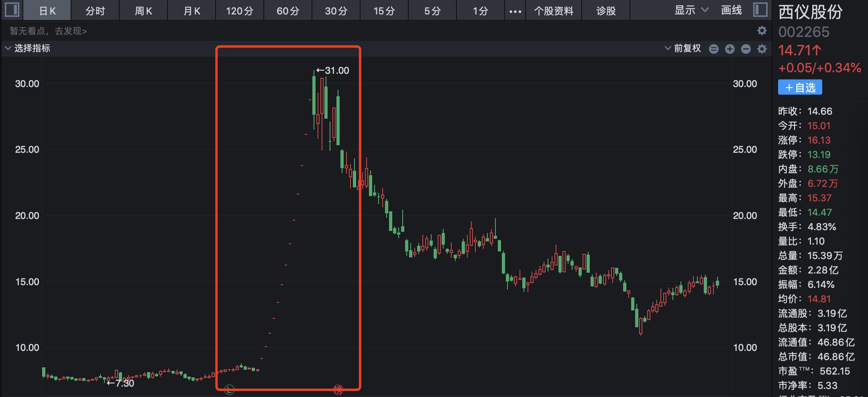Open the 显示 display dropdown
This screenshot has width=868, height=397.
(x=691, y=10)
